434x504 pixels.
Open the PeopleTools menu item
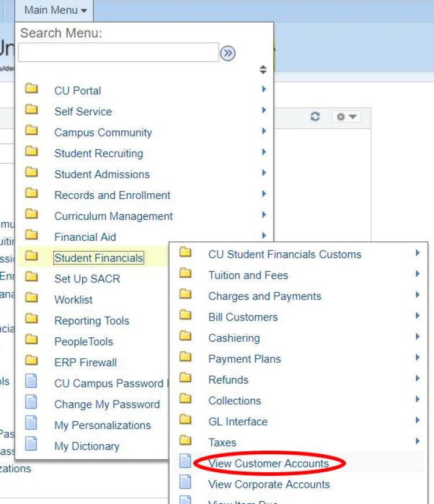click(83, 341)
